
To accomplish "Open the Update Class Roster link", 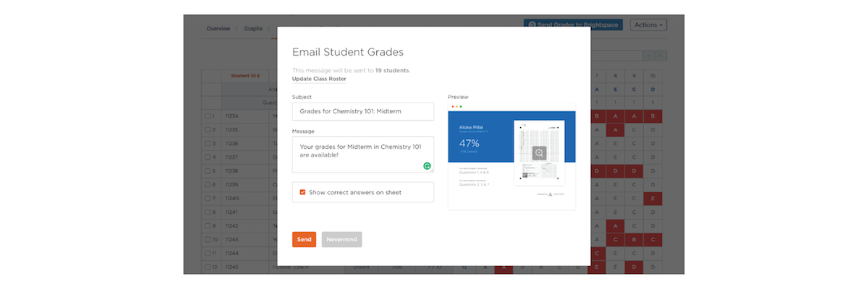I will tap(318, 79).
